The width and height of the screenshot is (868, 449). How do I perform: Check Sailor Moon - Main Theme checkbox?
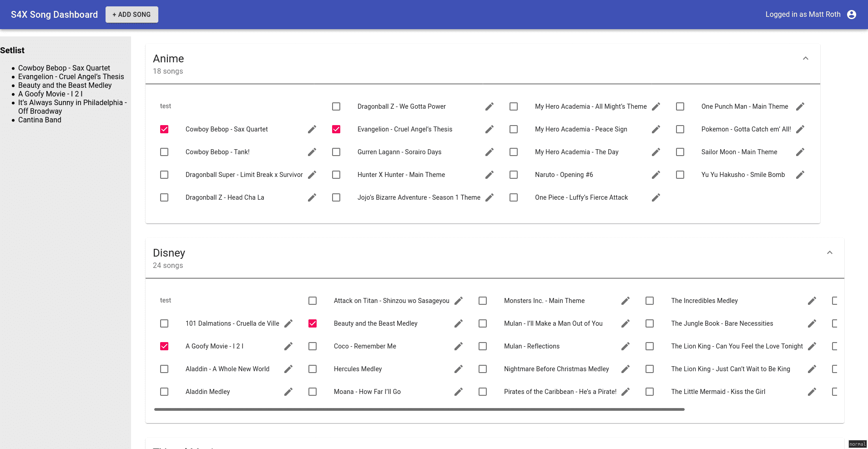680,152
